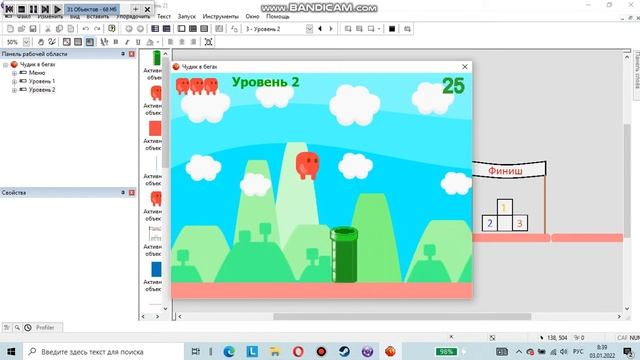Click the black Stop square icon in toolbar
This screenshot has width=640, height=360.
392,29
